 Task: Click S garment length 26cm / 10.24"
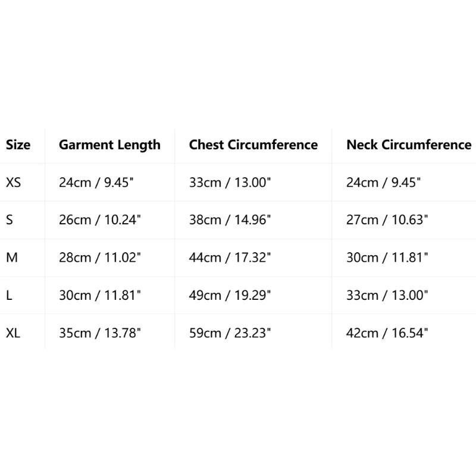click(x=100, y=220)
